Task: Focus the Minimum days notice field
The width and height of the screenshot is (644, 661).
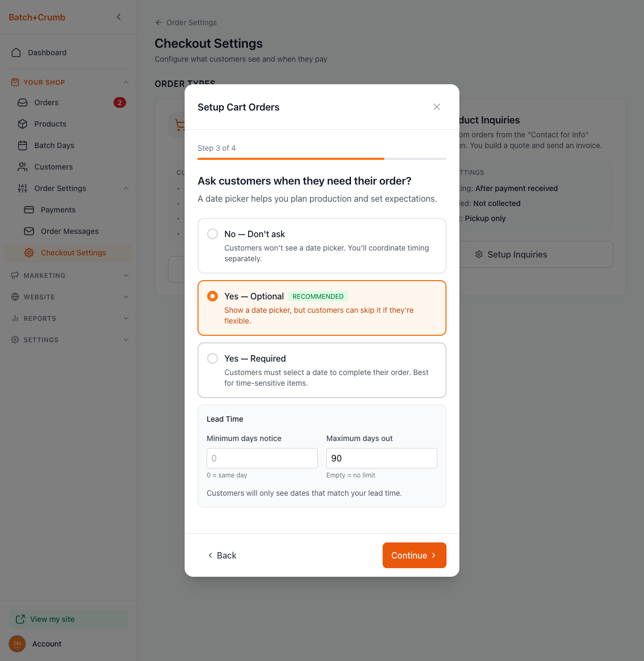Action: tap(262, 458)
